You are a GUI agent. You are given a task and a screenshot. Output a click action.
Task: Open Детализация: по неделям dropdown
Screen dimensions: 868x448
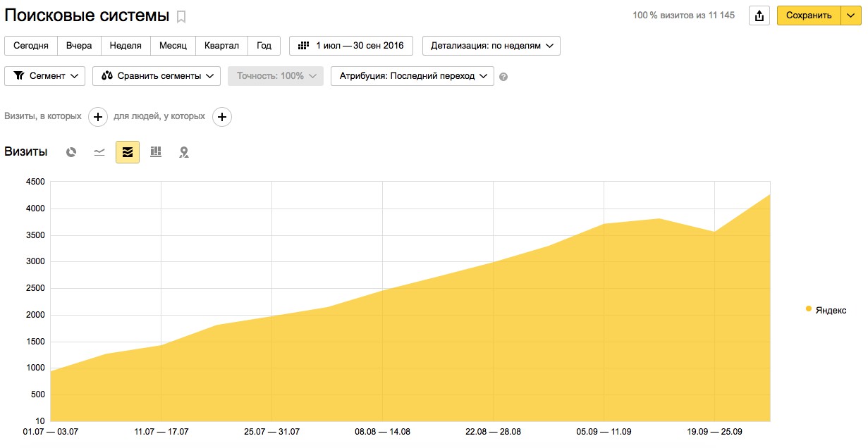(x=491, y=46)
